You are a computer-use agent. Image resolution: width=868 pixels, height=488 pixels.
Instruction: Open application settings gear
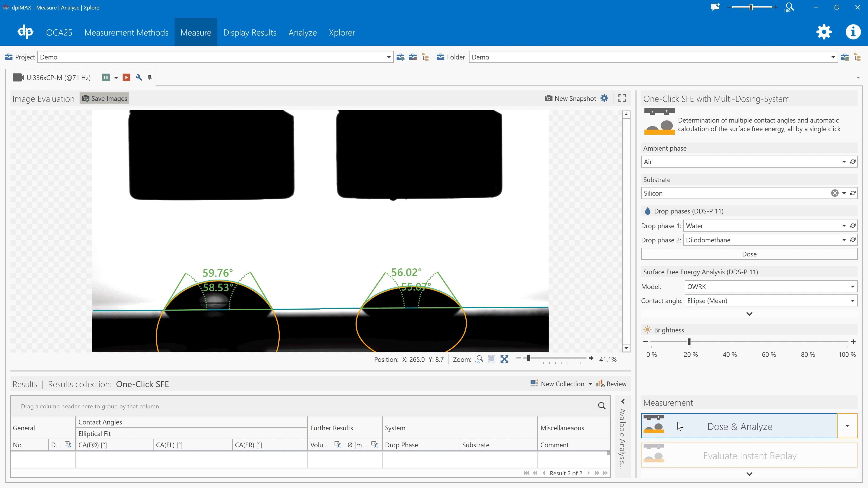click(823, 32)
